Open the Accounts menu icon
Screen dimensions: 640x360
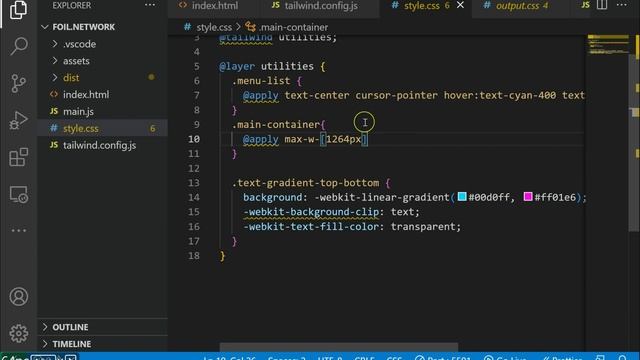pos(18,297)
